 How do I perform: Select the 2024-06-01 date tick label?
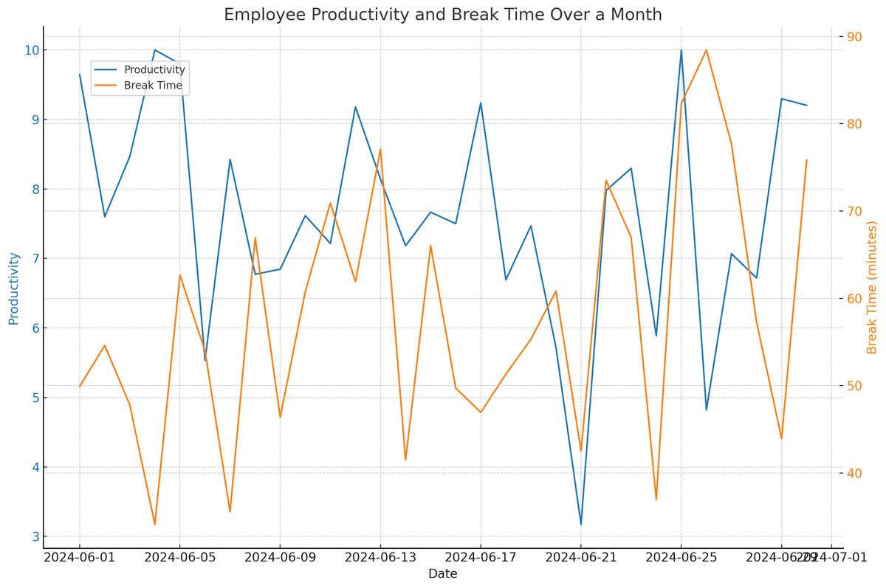click(x=80, y=558)
